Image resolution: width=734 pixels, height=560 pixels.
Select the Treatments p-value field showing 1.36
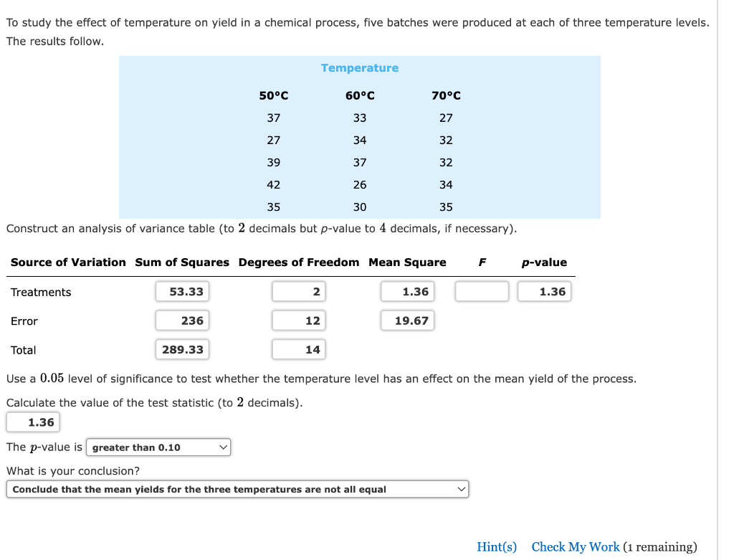(x=544, y=291)
